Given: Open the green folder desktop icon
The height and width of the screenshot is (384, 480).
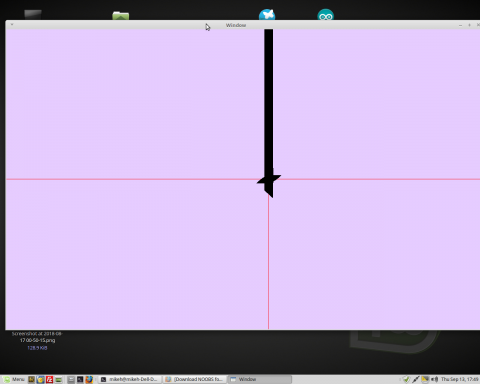Looking at the screenshot, I should point(121,16).
